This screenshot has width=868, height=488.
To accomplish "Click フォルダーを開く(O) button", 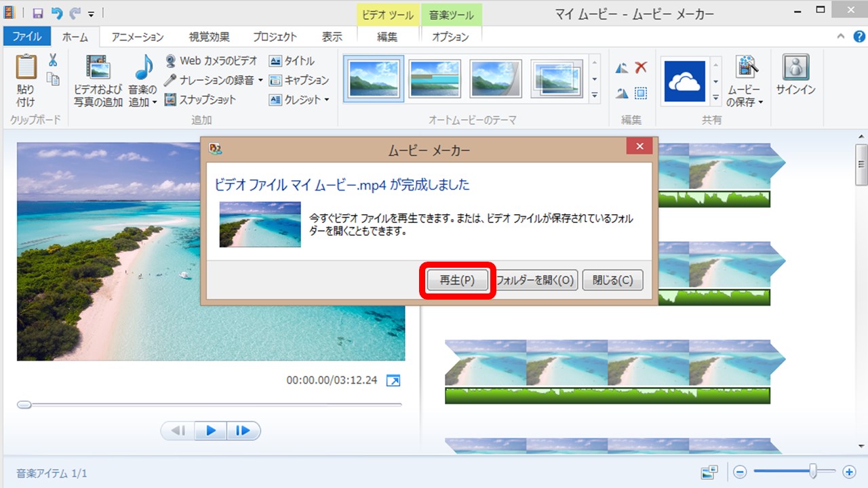I will pos(535,280).
